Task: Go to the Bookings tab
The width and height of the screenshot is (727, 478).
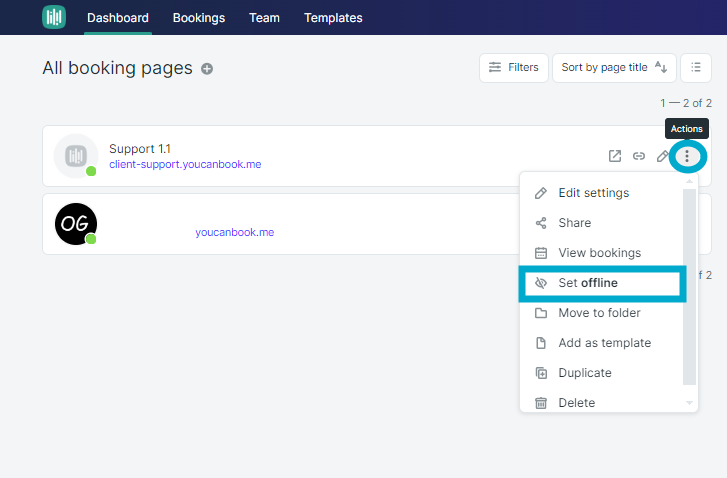Action: [x=199, y=18]
